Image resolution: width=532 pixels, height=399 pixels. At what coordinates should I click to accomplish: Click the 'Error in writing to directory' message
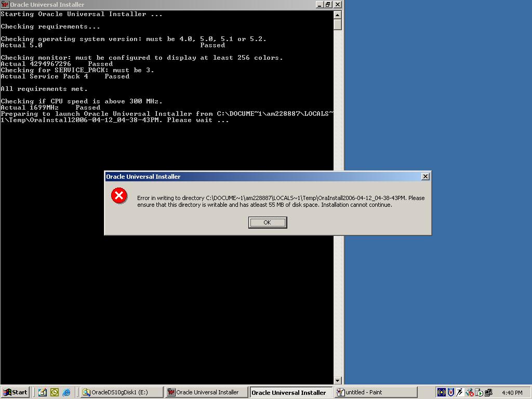281,201
